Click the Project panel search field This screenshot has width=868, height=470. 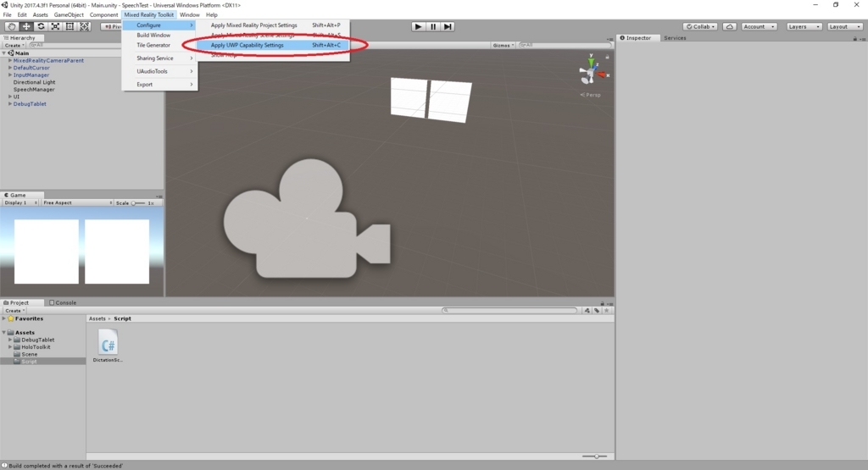pyautogui.click(x=509, y=311)
